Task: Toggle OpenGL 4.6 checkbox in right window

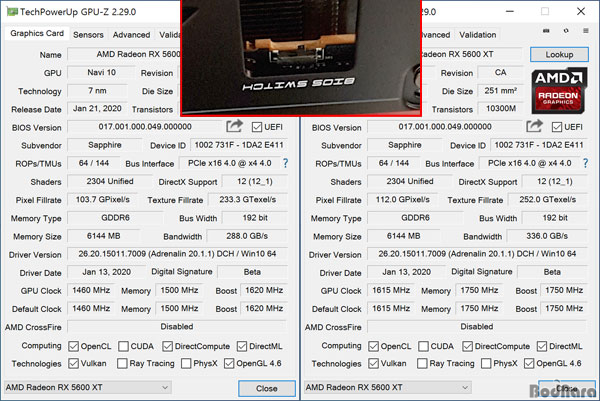Action: click(x=529, y=363)
